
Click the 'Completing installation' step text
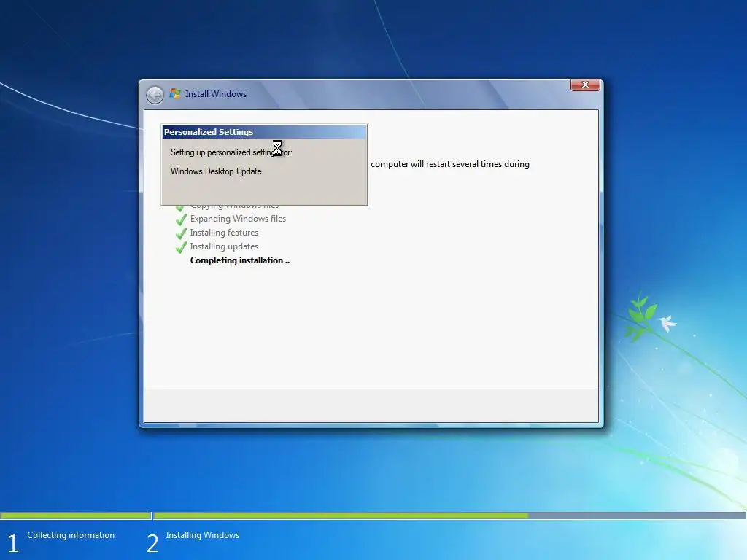point(239,260)
